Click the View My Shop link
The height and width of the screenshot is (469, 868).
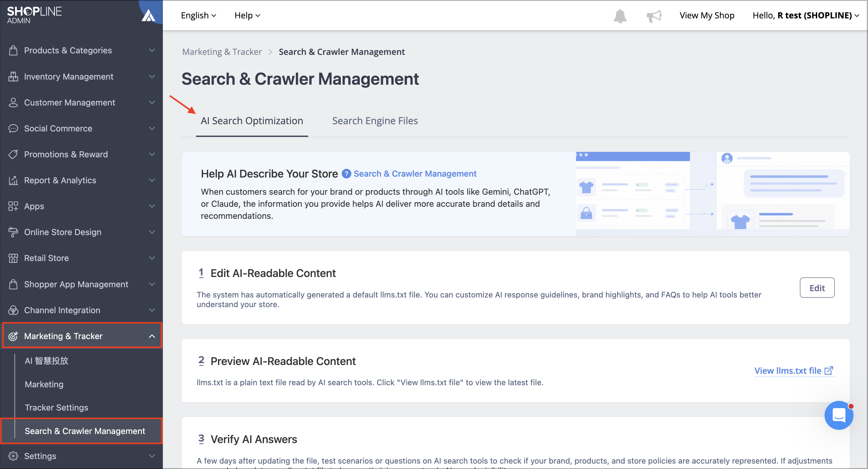(707, 15)
